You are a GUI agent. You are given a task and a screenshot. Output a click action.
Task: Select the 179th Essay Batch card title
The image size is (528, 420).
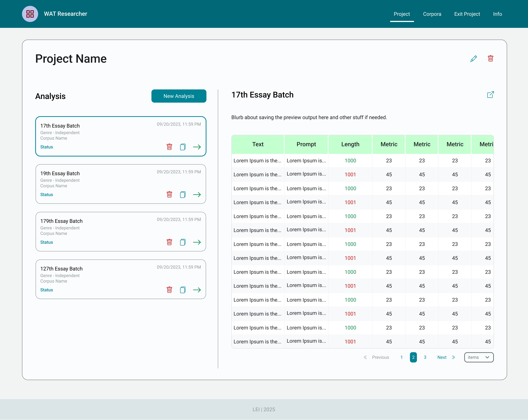pos(61,221)
